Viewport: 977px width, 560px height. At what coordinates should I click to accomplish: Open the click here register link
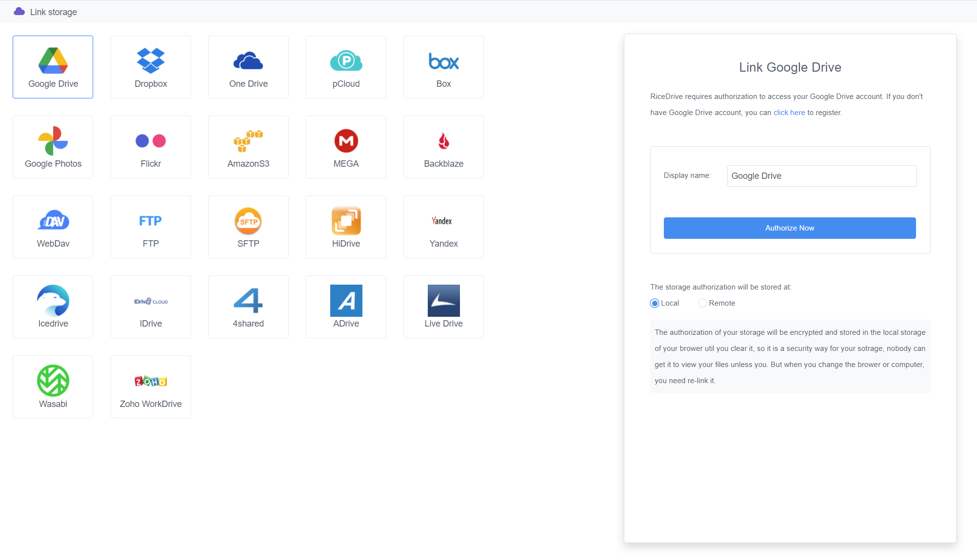click(789, 113)
